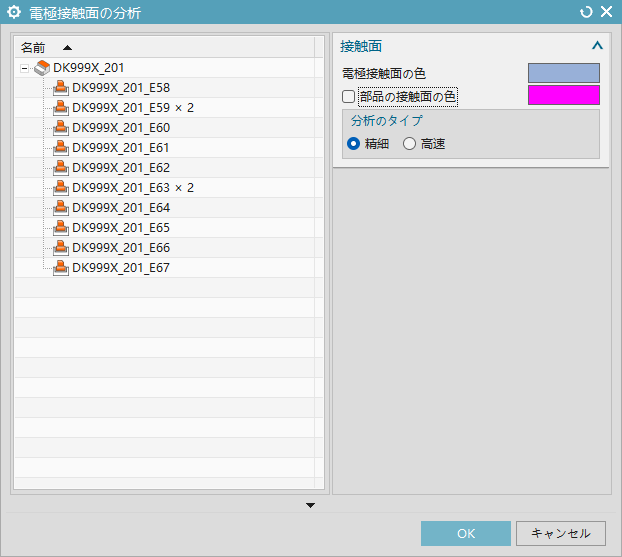The image size is (622, 557).
Task: Click the settings gear icon in title bar
Action: tap(14, 12)
